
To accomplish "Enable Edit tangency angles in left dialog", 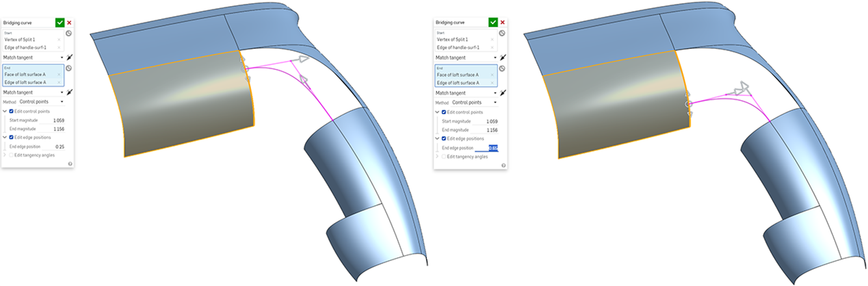I will (11, 155).
